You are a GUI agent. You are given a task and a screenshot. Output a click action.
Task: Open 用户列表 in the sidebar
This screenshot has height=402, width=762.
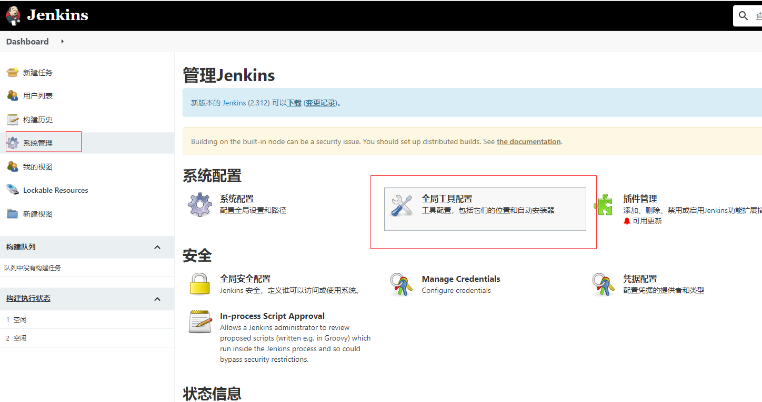(x=38, y=96)
